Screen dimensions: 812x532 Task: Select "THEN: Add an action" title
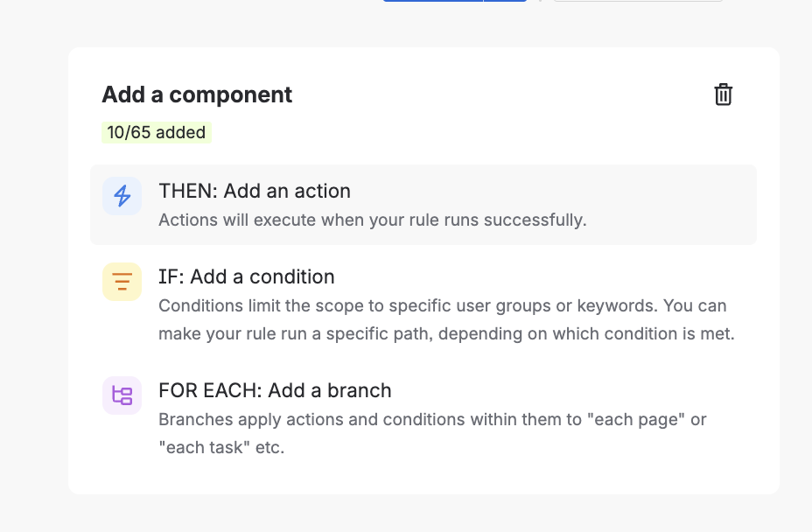[x=254, y=191]
